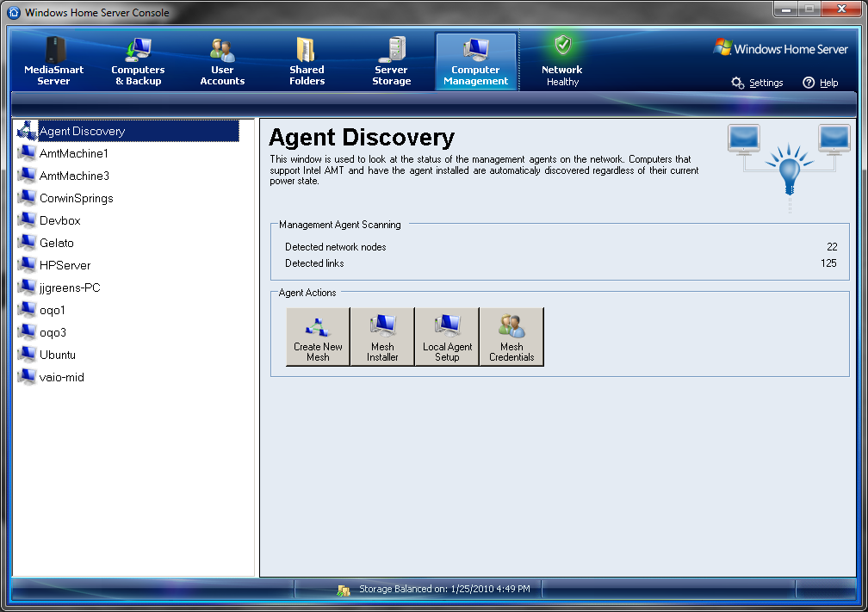Screen dimensions: 868x612
Task: Click the Detected network nodes label
Action: tap(336, 247)
